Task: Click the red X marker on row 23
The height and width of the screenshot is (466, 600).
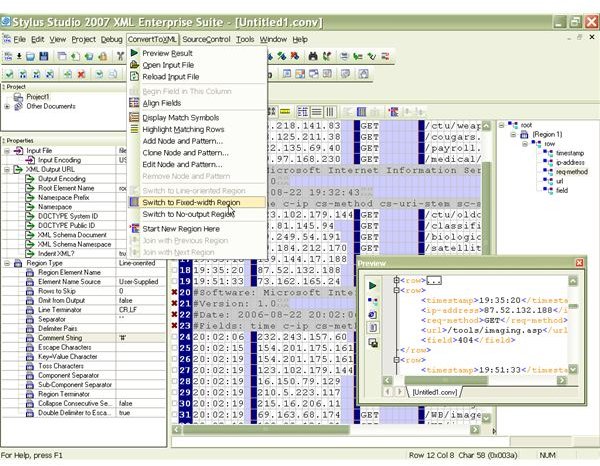Action: 174,326
